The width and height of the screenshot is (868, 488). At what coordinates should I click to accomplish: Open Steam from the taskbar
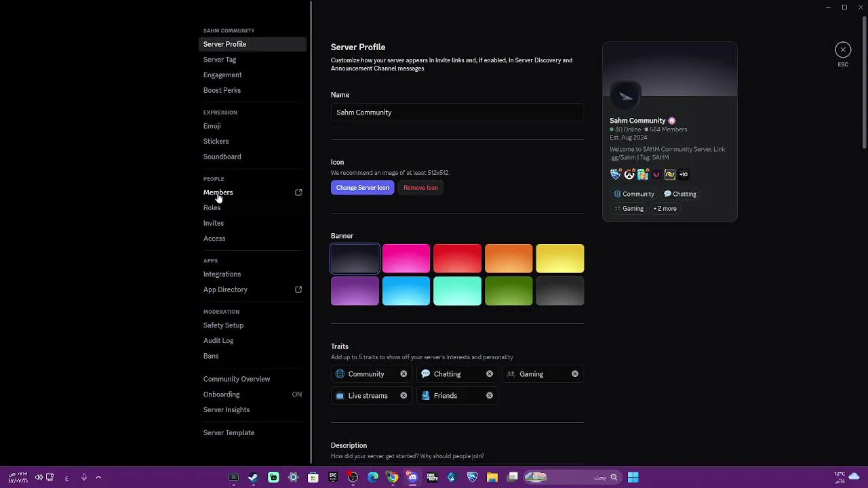coord(253,477)
